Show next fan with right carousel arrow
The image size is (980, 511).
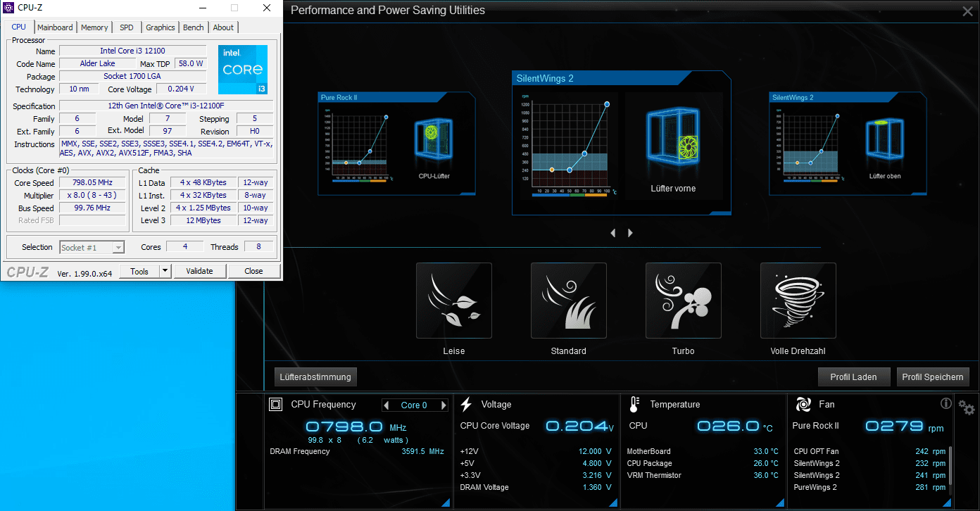point(630,233)
